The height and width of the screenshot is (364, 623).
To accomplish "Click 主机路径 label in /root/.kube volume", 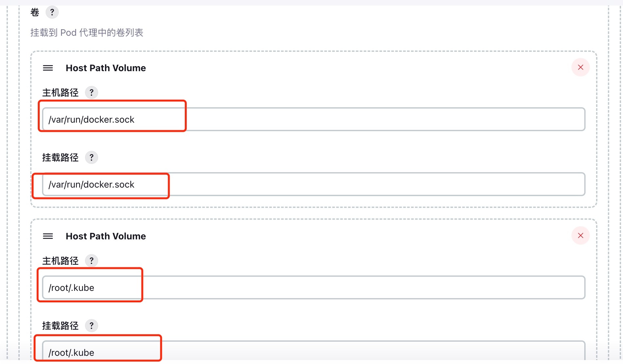I will [60, 261].
